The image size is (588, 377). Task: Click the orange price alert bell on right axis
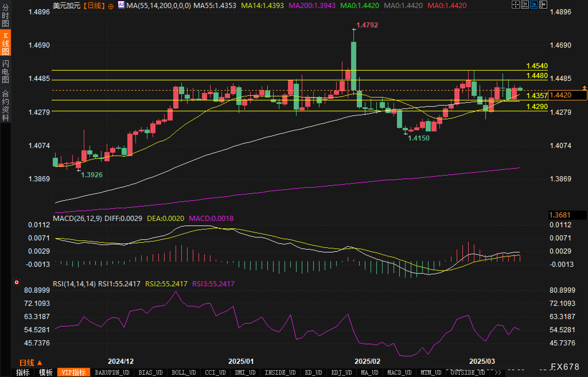coord(584,88)
